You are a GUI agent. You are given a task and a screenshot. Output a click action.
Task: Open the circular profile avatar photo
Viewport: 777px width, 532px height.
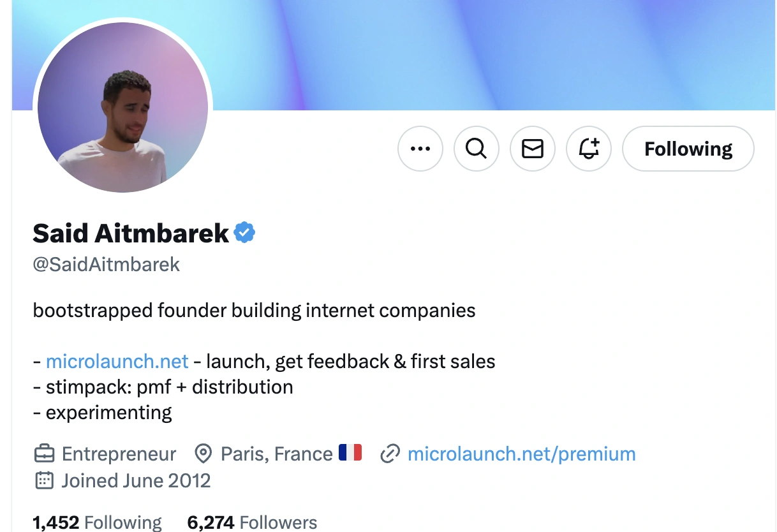(x=122, y=107)
